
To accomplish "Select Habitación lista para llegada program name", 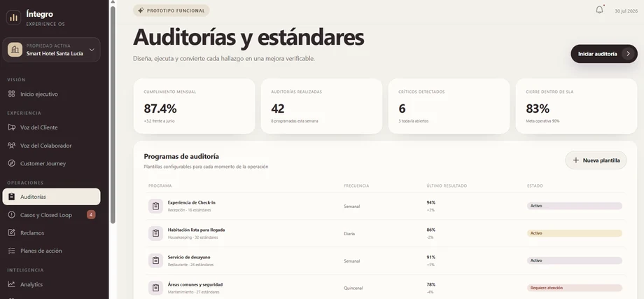I will click(196, 230).
